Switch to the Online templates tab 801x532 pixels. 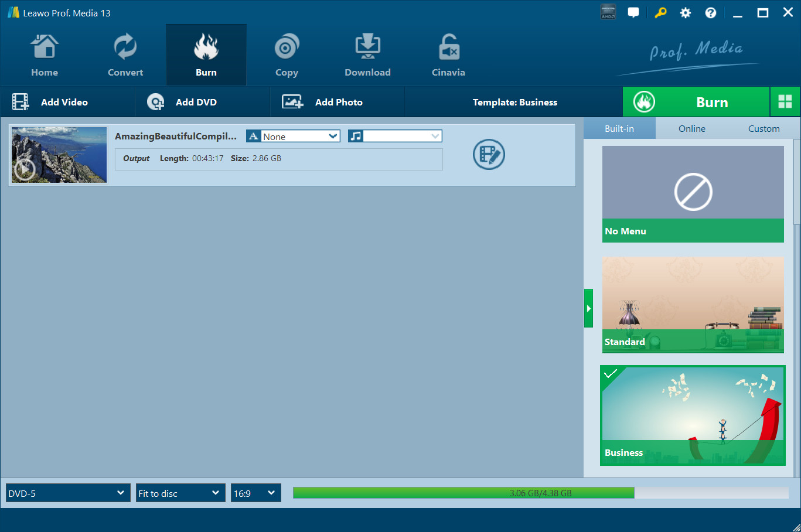(691, 129)
